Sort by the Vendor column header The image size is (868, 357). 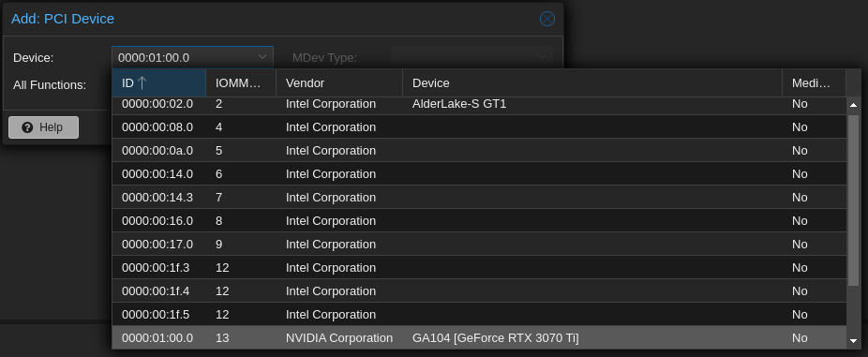click(339, 83)
